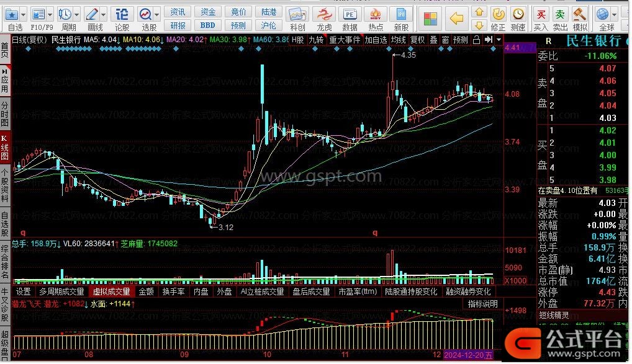The width and height of the screenshot is (632, 364).
Task: Click the BBD button
Action: (207, 26)
